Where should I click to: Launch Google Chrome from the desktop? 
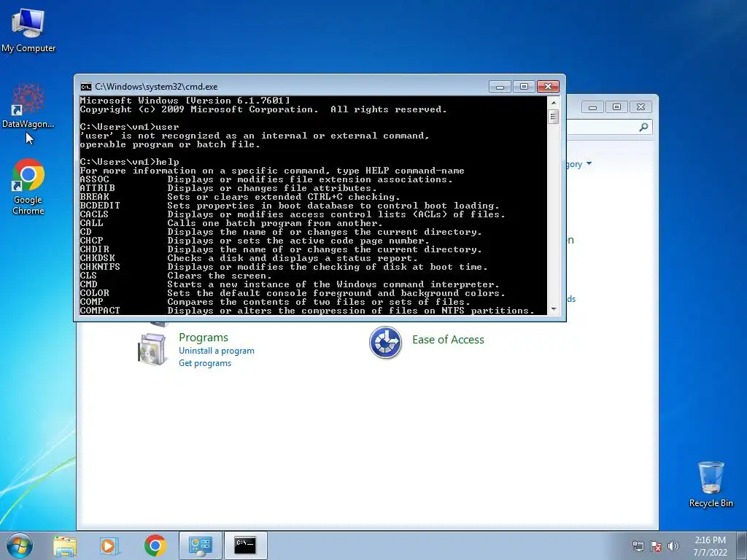point(28,186)
